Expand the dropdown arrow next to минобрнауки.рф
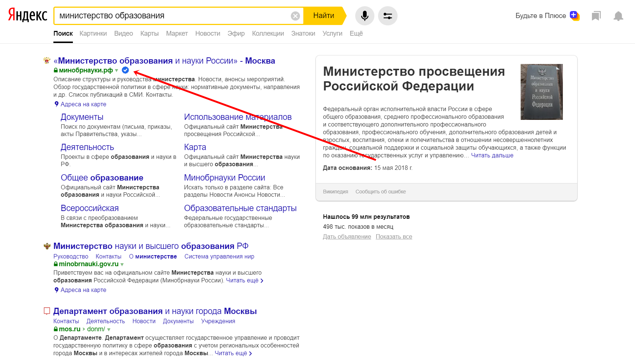Screen dimensions: 635x364 pyautogui.click(x=116, y=71)
